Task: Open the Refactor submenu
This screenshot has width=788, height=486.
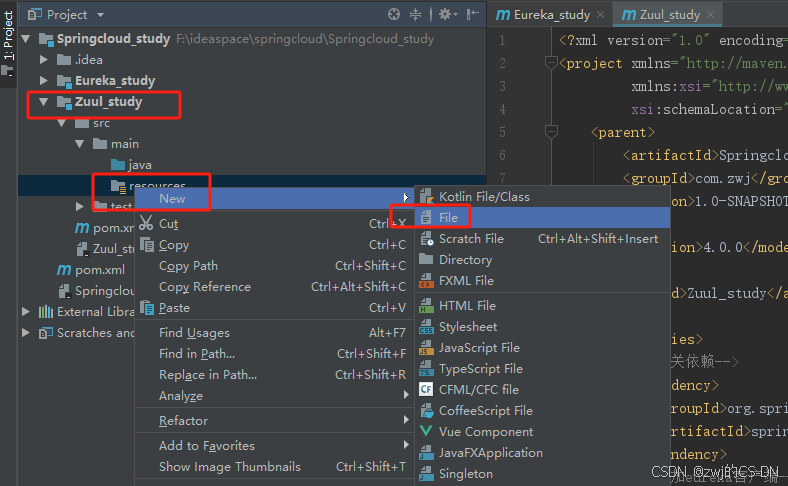Action: (274, 421)
